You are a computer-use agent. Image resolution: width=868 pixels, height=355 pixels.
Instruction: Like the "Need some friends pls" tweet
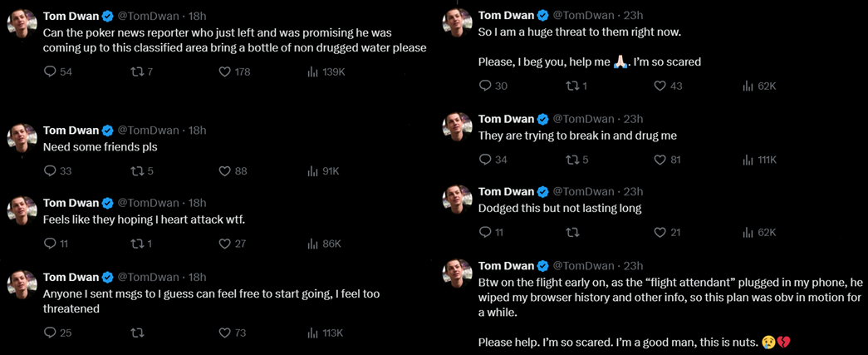click(224, 171)
